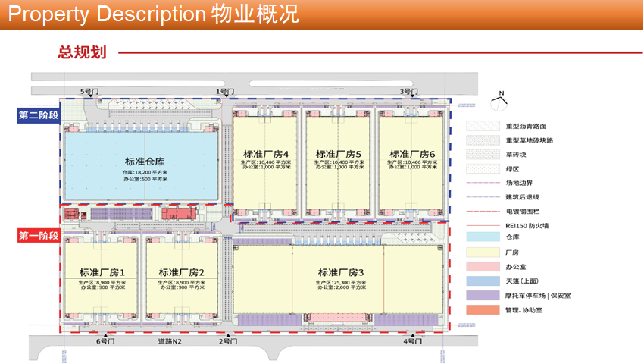Image resolution: width=644 pixels, height=364 pixels.
Task: Click the 道路N2 road label
Action: tap(170, 342)
